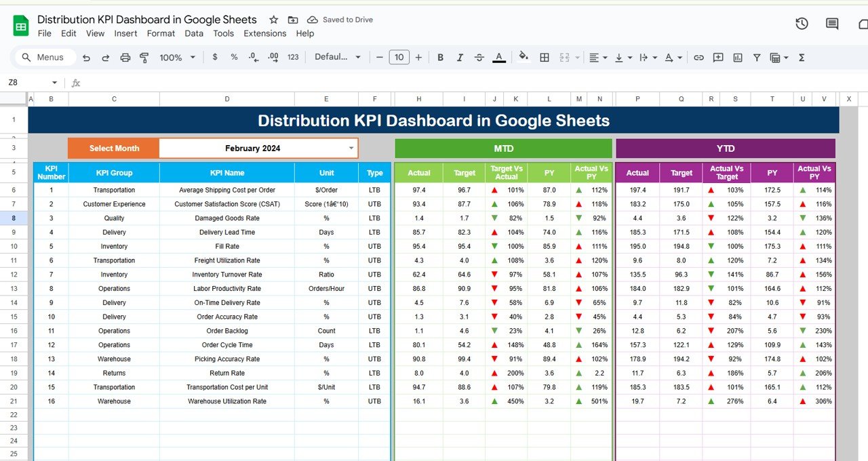Click the star icon next to title
The height and width of the screenshot is (461, 868).
coord(273,20)
